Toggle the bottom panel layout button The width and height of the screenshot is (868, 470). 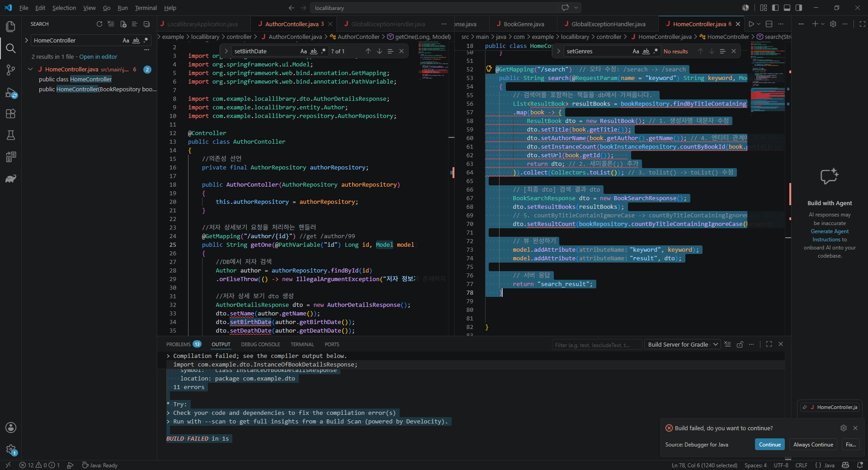[787, 8]
